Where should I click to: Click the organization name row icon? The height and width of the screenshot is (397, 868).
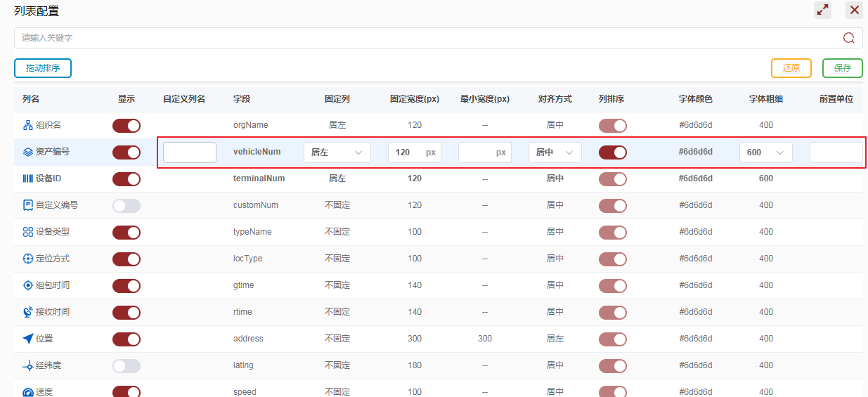pos(28,125)
